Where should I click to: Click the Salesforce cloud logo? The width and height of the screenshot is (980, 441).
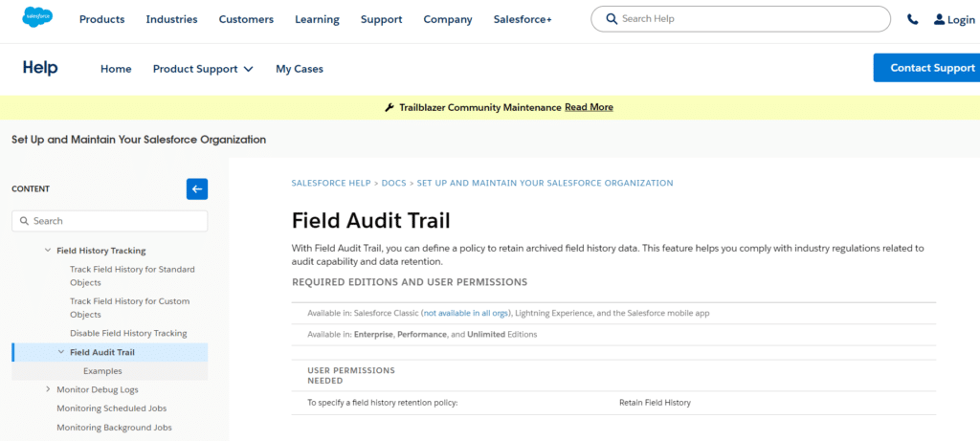pyautogui.click(x=37, y=17)
